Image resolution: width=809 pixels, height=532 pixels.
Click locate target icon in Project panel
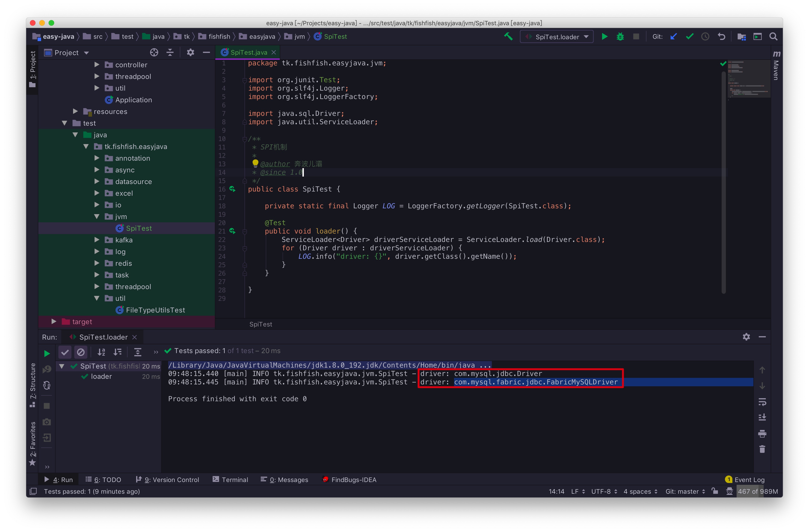click(154, 52)
